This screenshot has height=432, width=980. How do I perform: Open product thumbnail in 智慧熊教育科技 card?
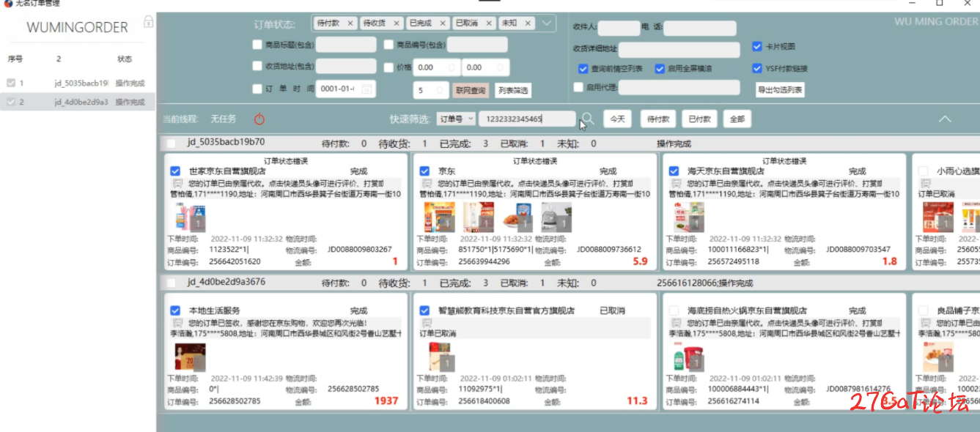[443, 357]
